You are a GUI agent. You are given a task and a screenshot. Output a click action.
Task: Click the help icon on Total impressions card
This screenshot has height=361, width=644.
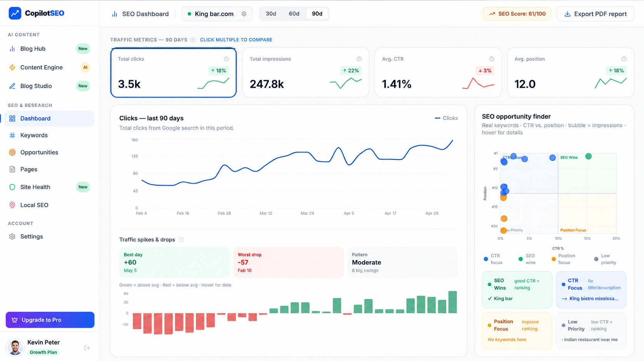359,59
